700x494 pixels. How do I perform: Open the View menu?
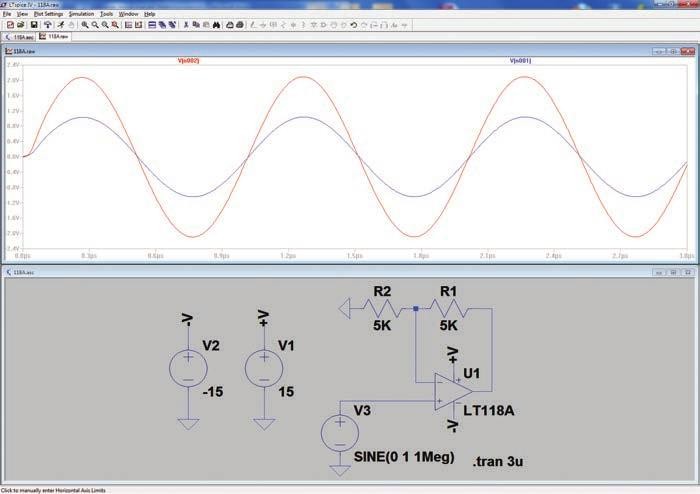pos(22,14)
